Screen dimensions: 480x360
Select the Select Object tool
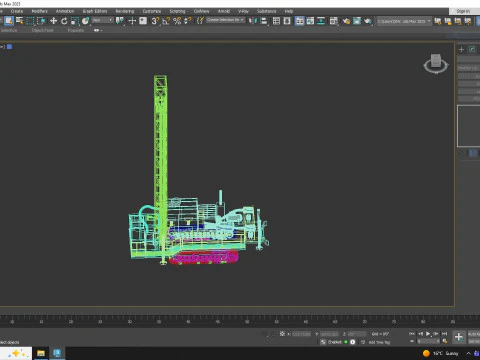tap(9, 21)
